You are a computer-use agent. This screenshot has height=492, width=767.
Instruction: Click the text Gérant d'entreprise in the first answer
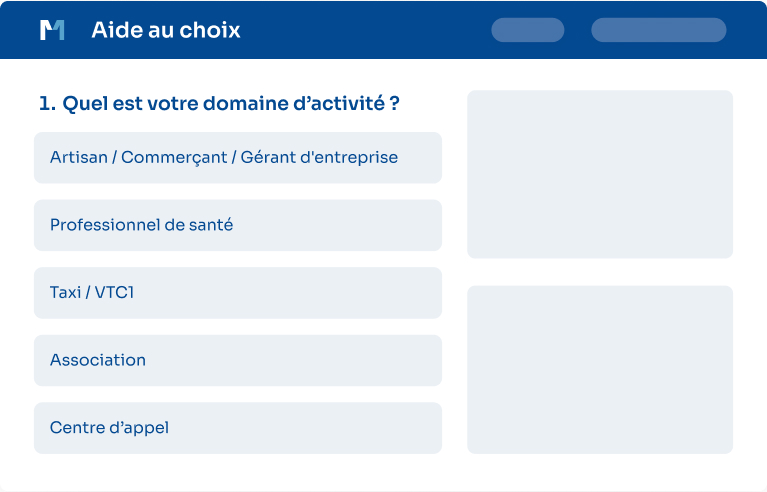319,157
